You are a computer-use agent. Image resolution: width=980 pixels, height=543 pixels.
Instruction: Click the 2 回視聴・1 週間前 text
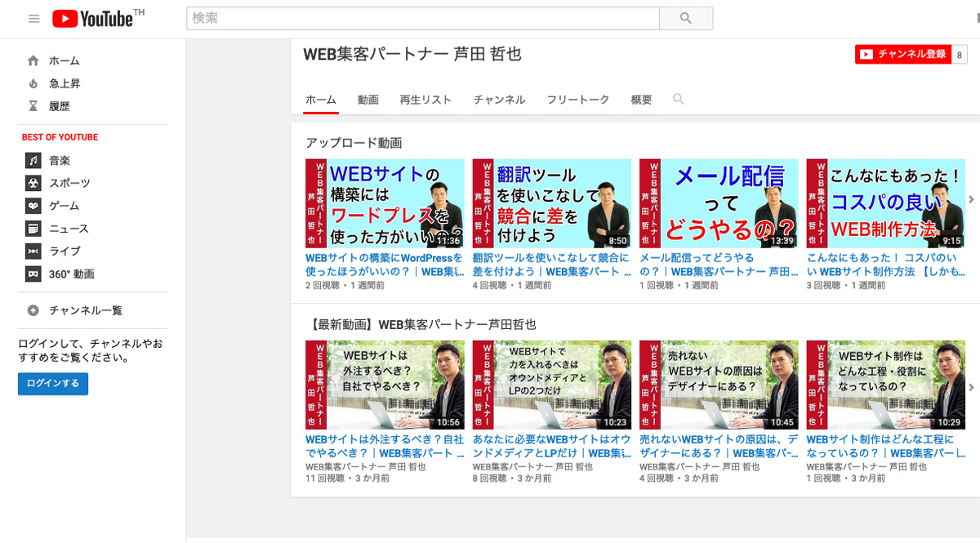point(345,286)
